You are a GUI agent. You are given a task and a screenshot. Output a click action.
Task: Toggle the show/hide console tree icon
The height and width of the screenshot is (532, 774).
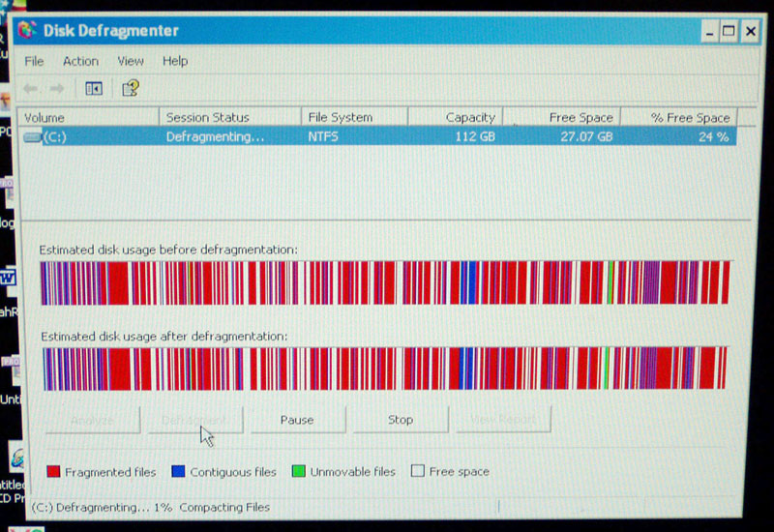[x=93, y=89]
